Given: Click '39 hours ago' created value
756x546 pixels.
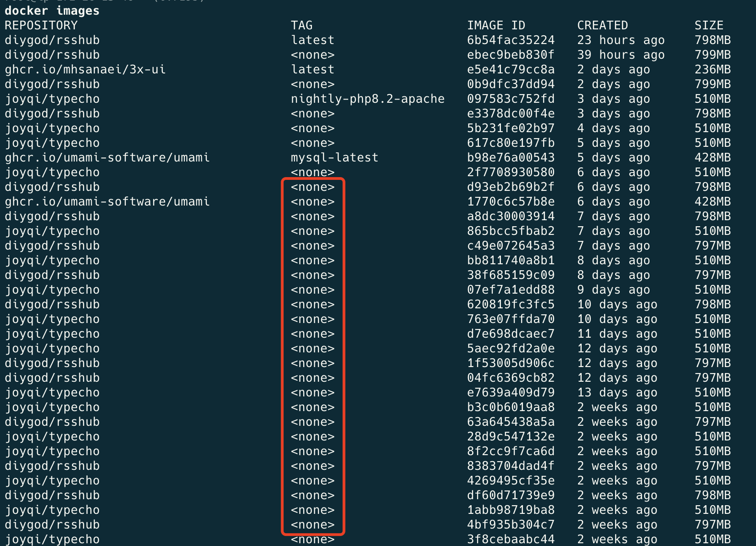Looking at the screenshot, I should coord(621,55).
